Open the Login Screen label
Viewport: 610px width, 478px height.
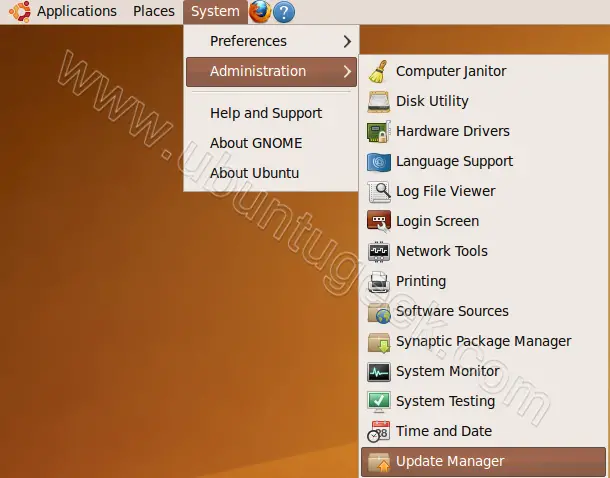pos(437,221)
